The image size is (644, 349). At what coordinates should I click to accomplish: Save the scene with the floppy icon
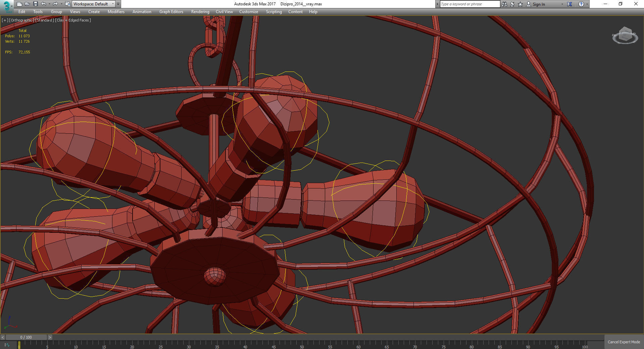(35, 4)
